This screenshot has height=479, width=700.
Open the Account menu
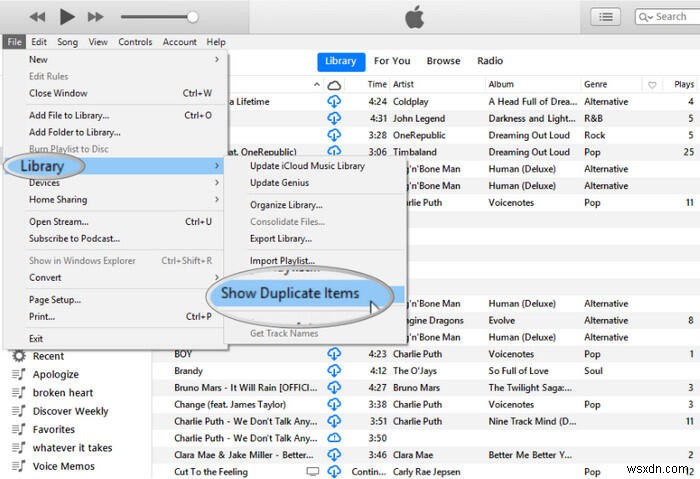point(179,42)
